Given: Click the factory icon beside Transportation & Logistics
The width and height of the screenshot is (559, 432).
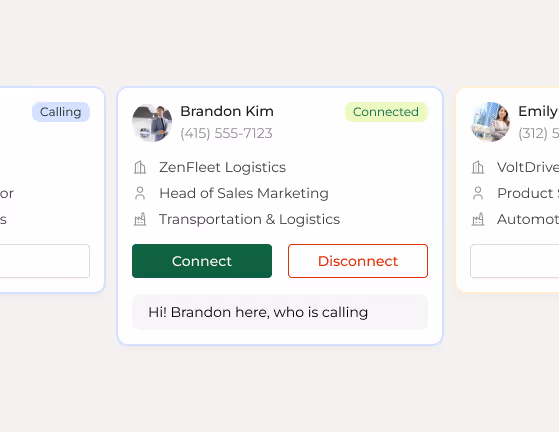Looking at the screenshot, I should pos(140,219).
